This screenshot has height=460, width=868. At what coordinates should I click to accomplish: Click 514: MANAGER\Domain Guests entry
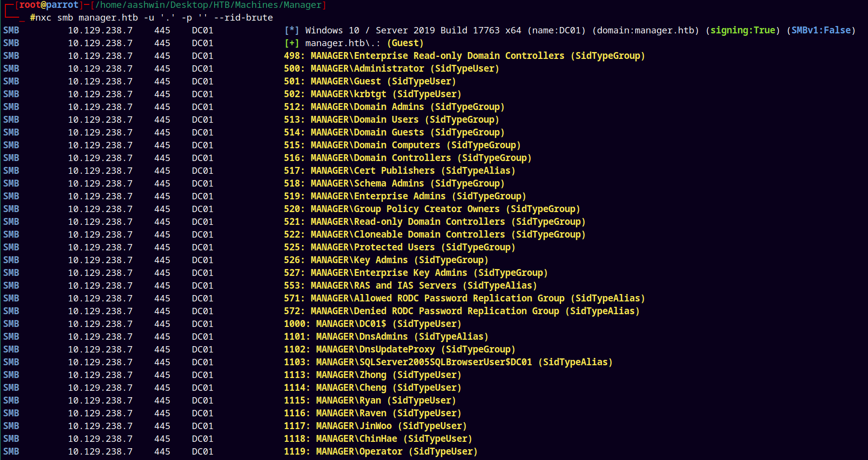click(x=394, y=133)
